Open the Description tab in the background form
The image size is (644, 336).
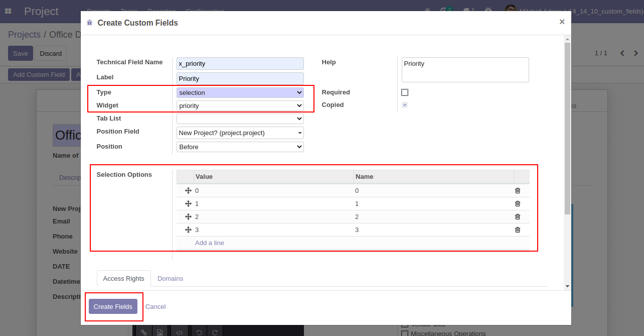click(x=69, y=178)
